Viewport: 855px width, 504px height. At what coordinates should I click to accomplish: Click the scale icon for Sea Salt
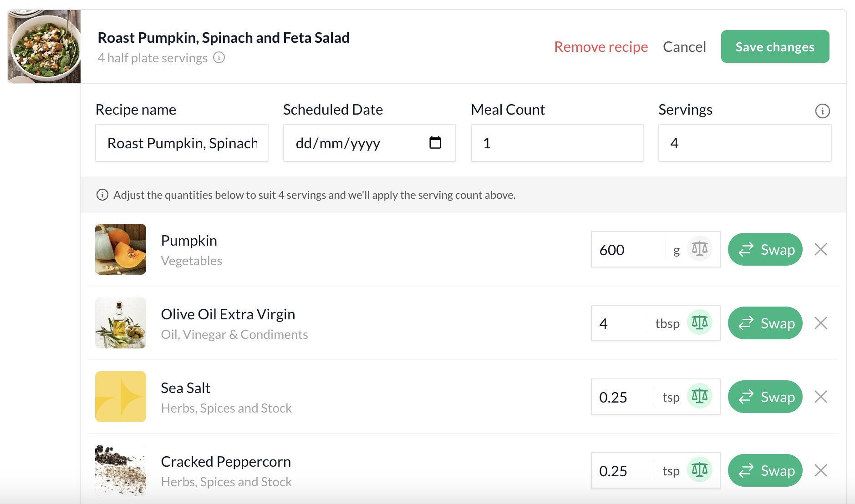[699, 396]
